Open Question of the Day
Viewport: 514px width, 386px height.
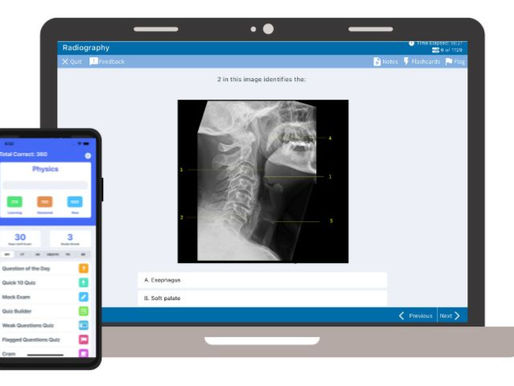pos(45,268)
